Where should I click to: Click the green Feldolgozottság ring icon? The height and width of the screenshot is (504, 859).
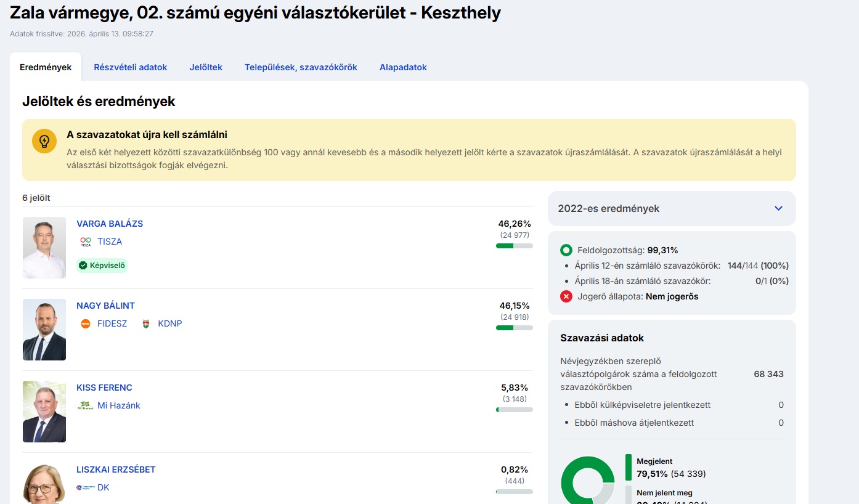566,250
